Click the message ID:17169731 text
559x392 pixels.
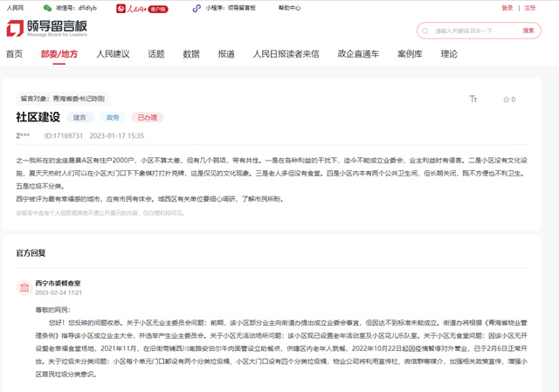click(64, 136)
